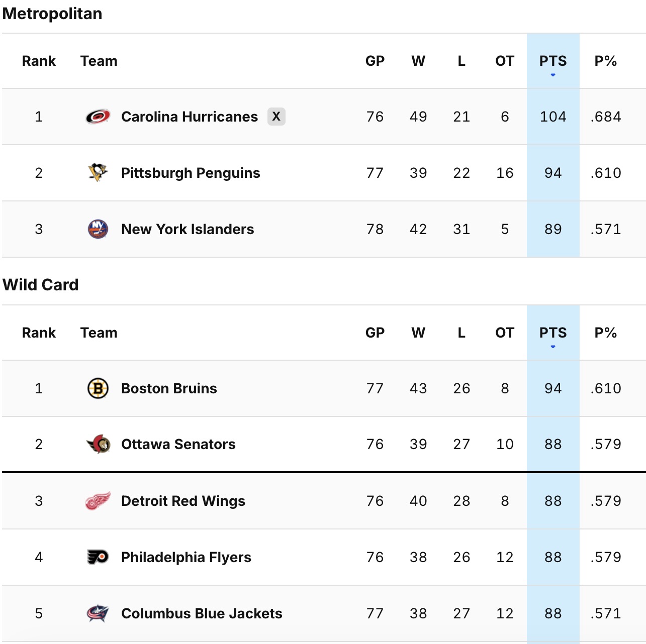Select the Detroit Red Wings team name
The image size is (646, 644).
[183, 501]
